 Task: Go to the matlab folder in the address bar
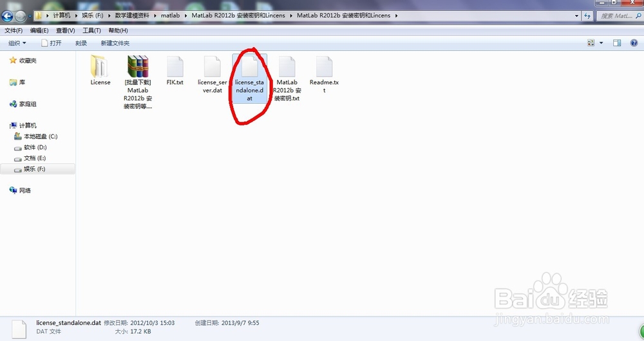(170, 15)
